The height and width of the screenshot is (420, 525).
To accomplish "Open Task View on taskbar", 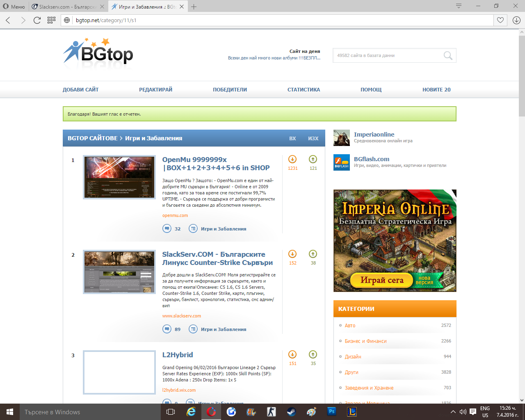I will (x=171, y=412).
